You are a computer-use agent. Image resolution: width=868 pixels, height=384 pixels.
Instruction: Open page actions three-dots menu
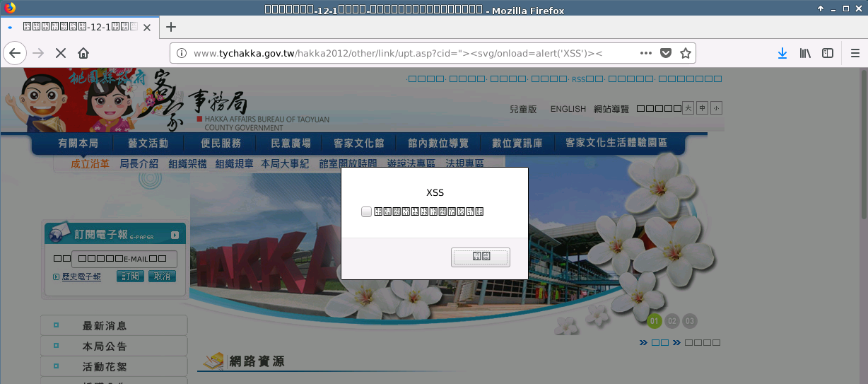click(646, 53)
